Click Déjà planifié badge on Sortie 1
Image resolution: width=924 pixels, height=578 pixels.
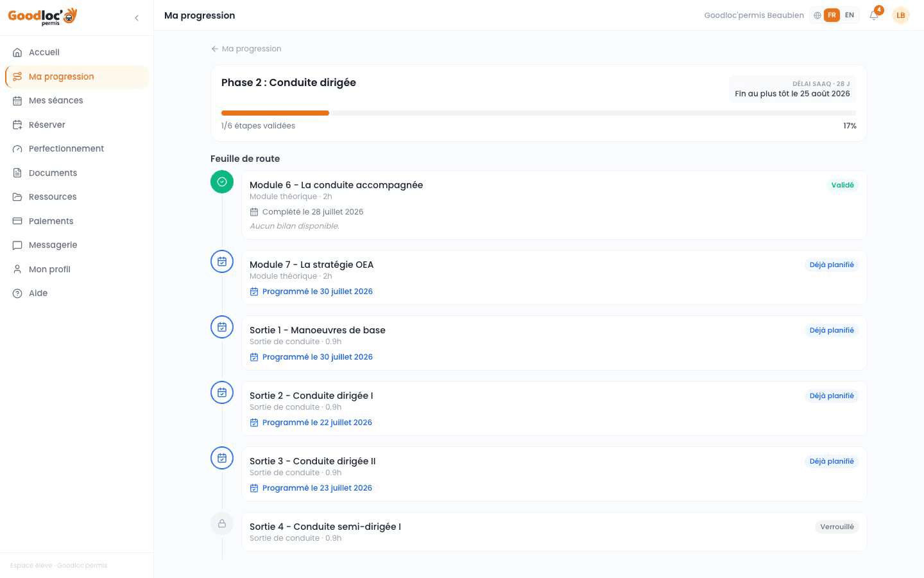click(x=832, y=330)
